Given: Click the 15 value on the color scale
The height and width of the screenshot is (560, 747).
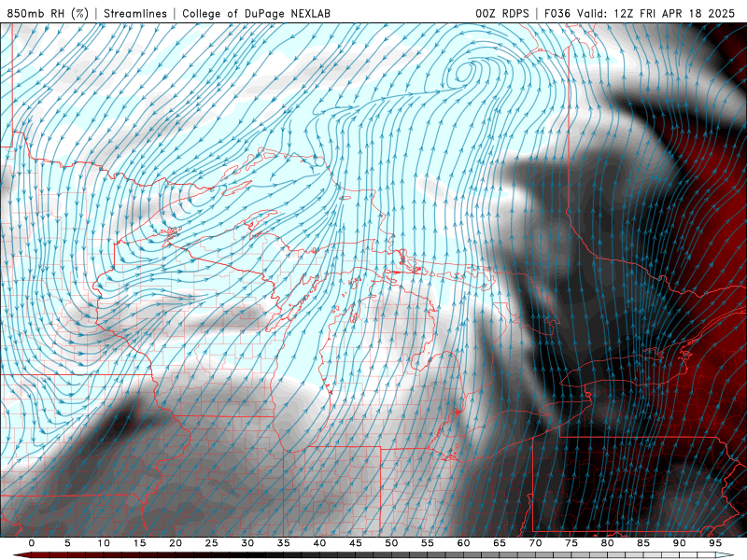Looking at the screenshot, I should point(139,543).
